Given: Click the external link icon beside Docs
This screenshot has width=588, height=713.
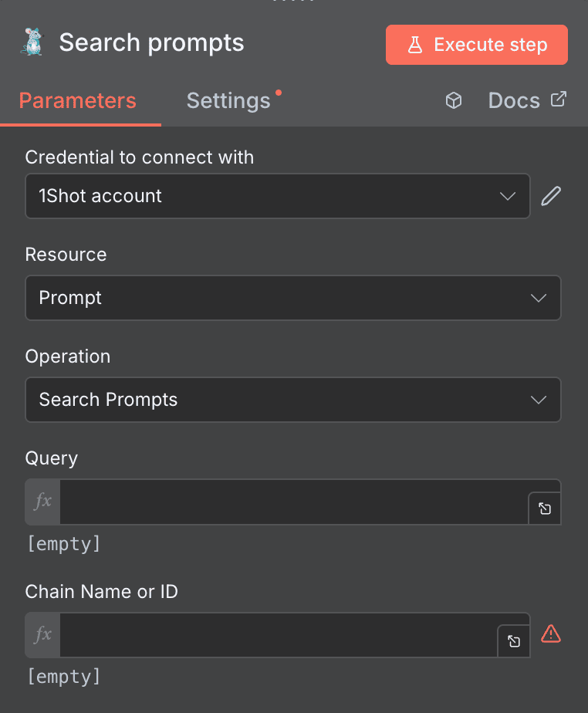Looking at the screenshot, I should point(558,99).
